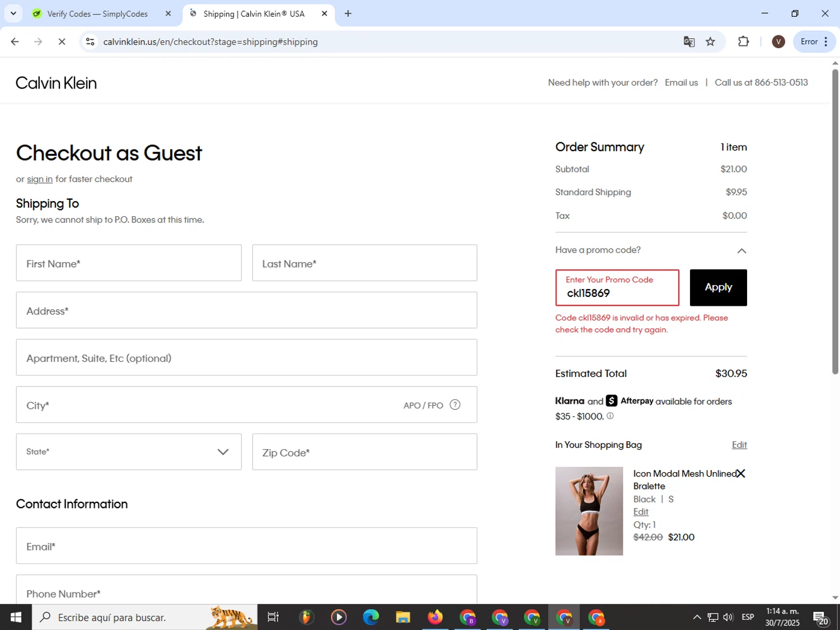Open the notifications center icon

820,618
